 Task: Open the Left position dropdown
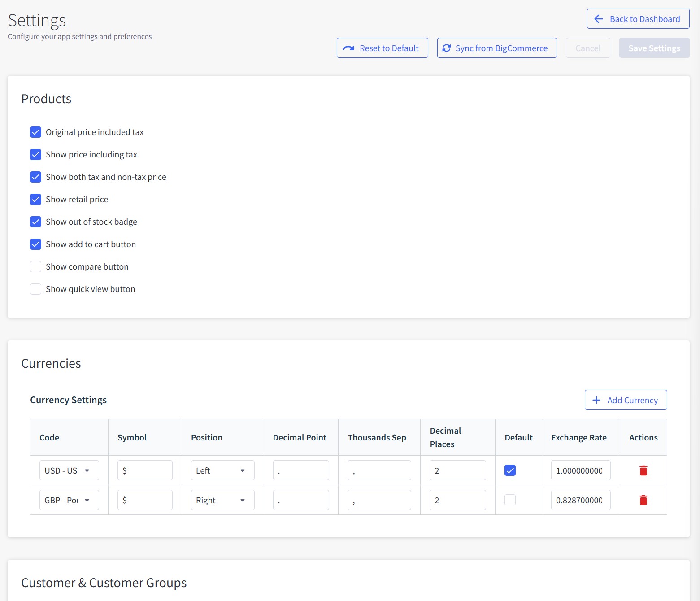(x=222, y=470)
